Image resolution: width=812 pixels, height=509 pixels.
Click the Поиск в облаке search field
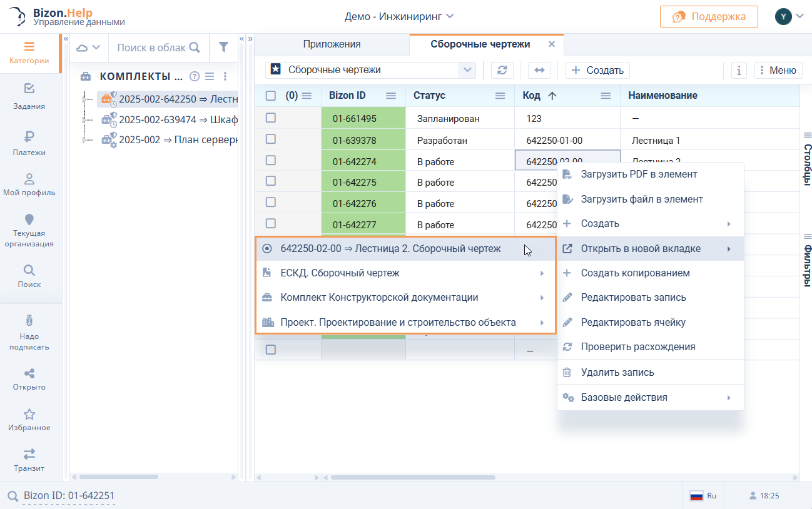151,47
